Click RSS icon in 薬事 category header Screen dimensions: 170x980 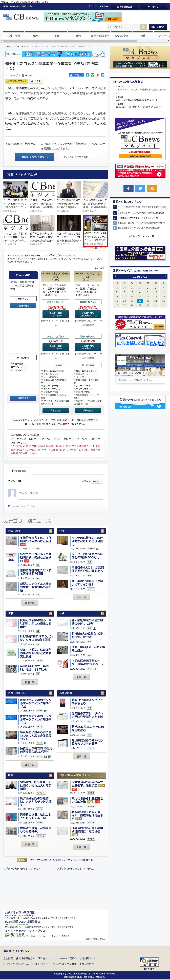[x=51, y=614]
